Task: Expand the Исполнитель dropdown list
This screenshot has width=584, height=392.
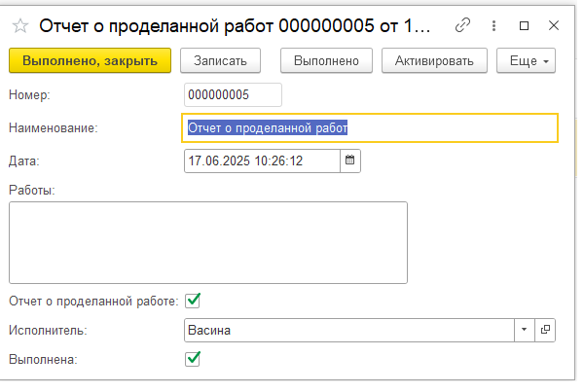Action: click(x=524, y=330)
